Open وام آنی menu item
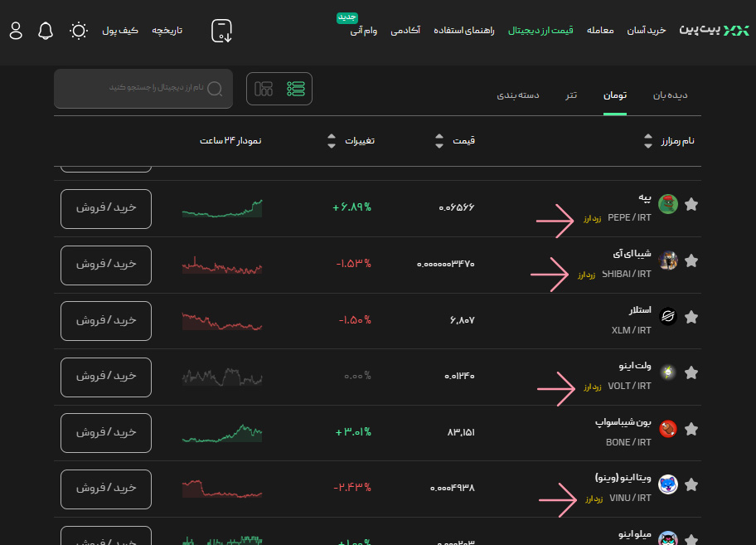Image resolution: width=756 pixels, height=545 pixels. pyautogui.click(x=364, y=31)
